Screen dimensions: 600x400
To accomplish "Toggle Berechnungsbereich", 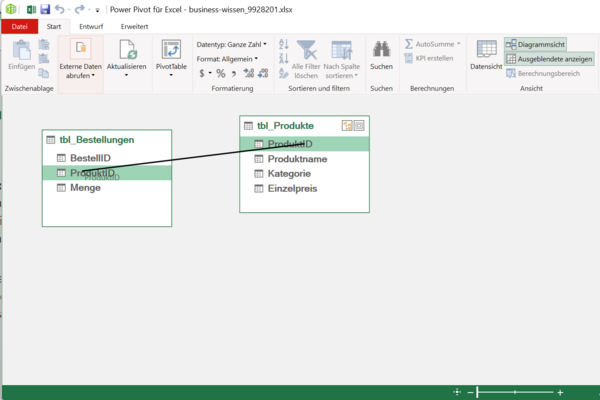I will point(543,73).
